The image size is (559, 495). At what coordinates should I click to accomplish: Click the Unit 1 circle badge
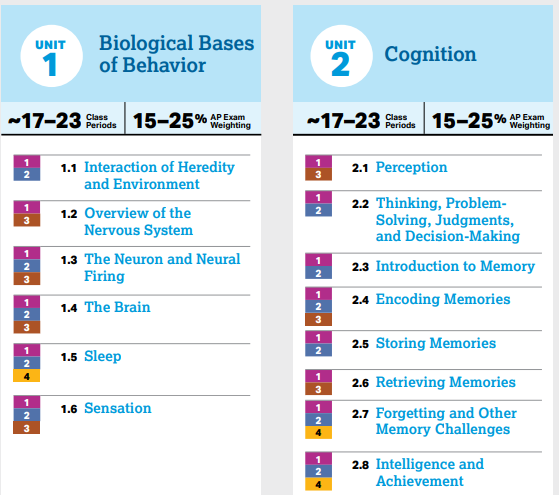[52, 56]
